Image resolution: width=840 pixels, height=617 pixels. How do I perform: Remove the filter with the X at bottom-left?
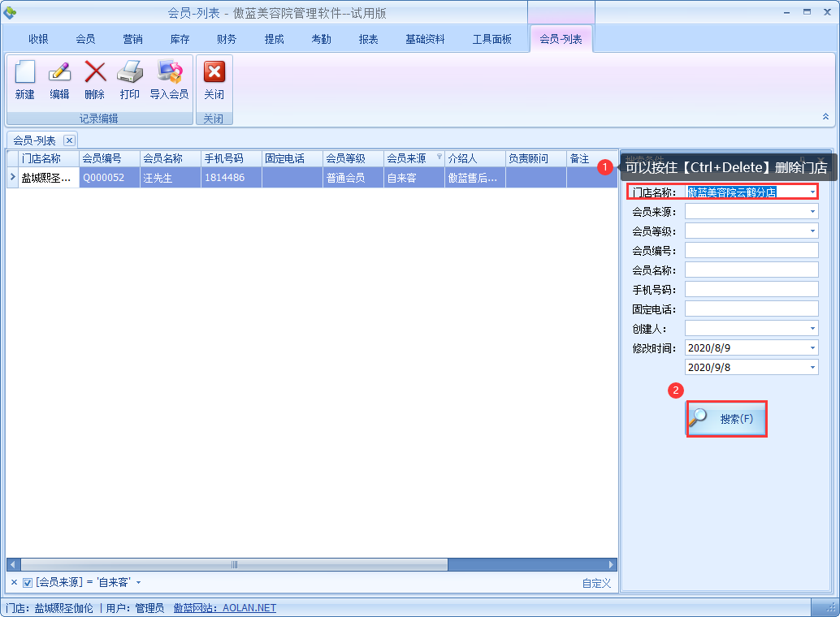[14, 582]
